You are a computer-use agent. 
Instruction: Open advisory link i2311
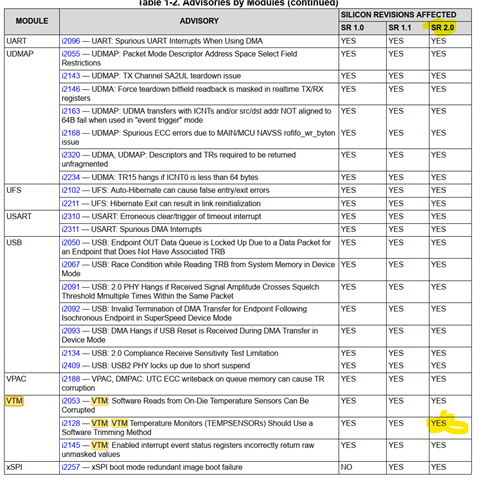(x=70, y=229)
